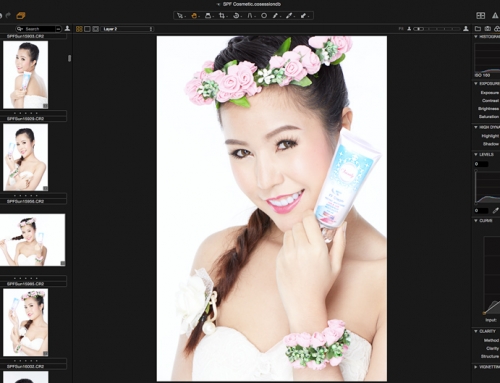Select the Keystone correction tool
The height and width of the screenshot is (383, 500).
pyautogui.click(x=250, y=16)
